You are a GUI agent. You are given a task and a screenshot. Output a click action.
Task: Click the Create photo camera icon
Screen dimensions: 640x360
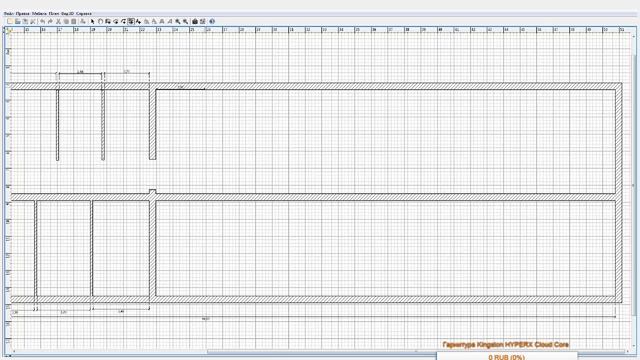point(195,21)
